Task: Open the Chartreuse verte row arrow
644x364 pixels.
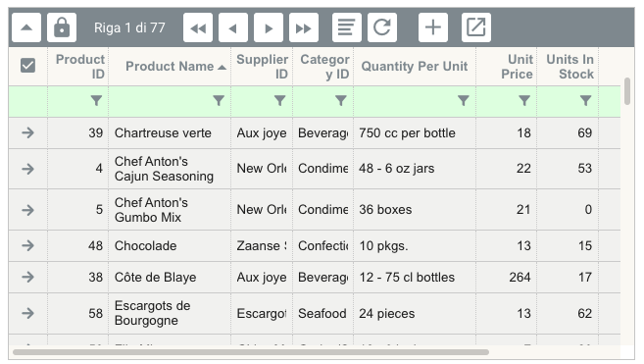Action: pos(27,132)
